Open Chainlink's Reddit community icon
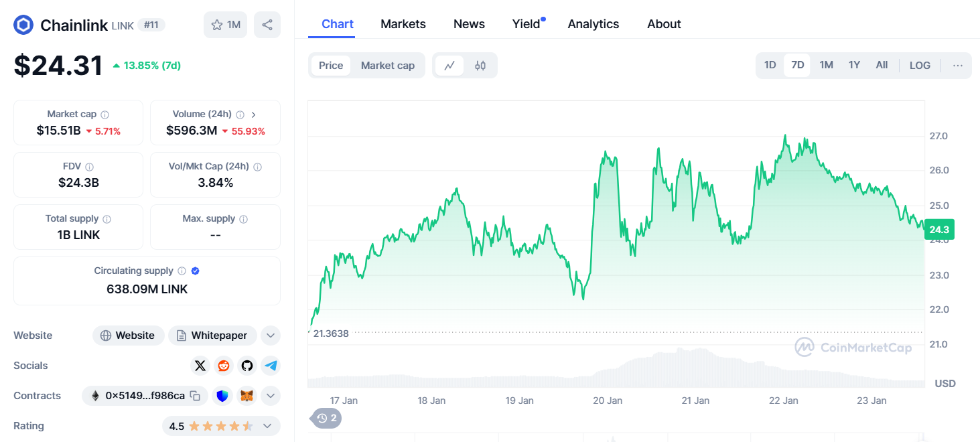The height and width of the screenshot is (442, 980). point(224,366)
